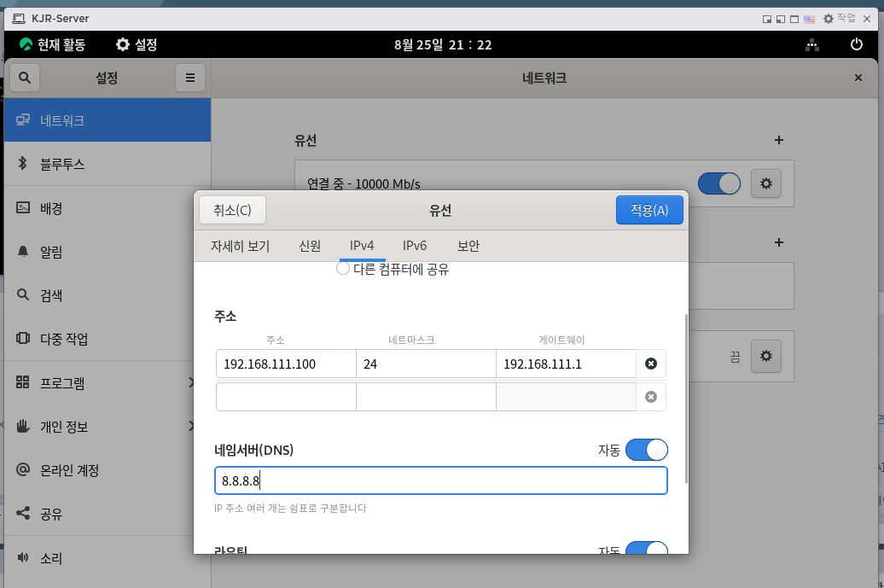Click the Activities (현재 활동) button
Viewport: 884px width, 588px height.
[x=52, y=44]
